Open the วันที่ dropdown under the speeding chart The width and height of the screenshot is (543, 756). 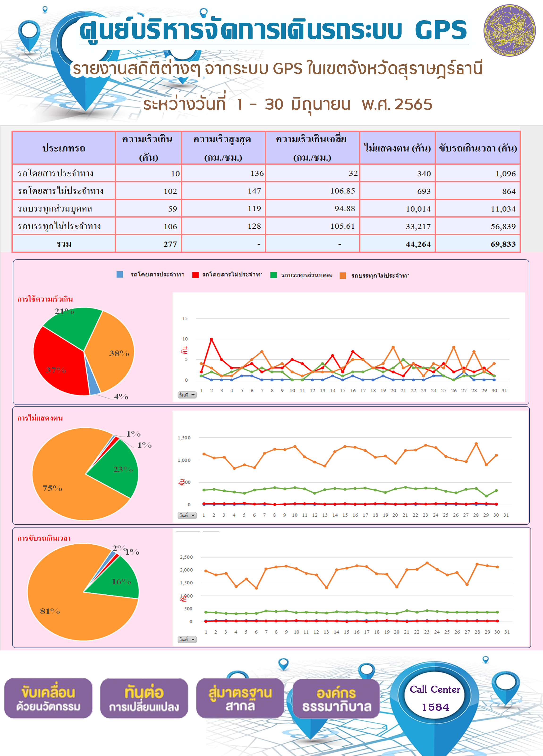click(x=187, y=395)
